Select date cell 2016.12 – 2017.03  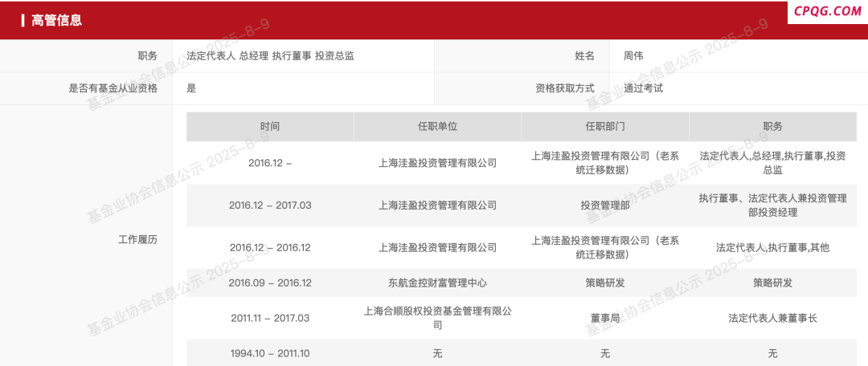tap(270, 205)
